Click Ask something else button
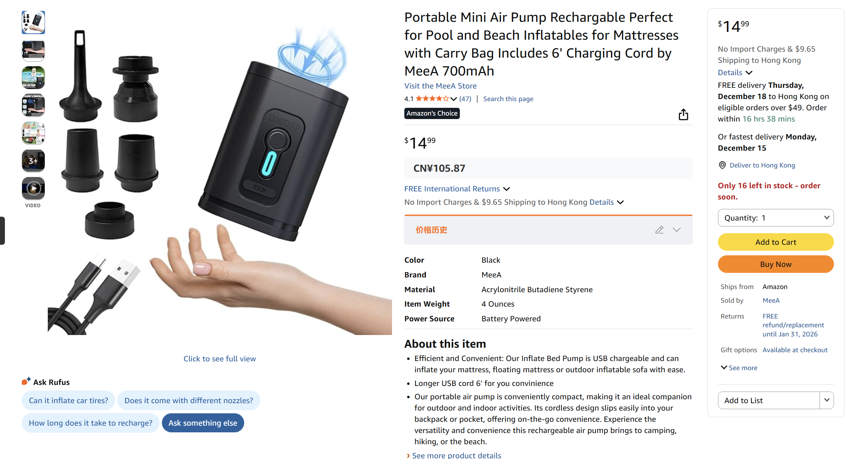 [203, 423]
